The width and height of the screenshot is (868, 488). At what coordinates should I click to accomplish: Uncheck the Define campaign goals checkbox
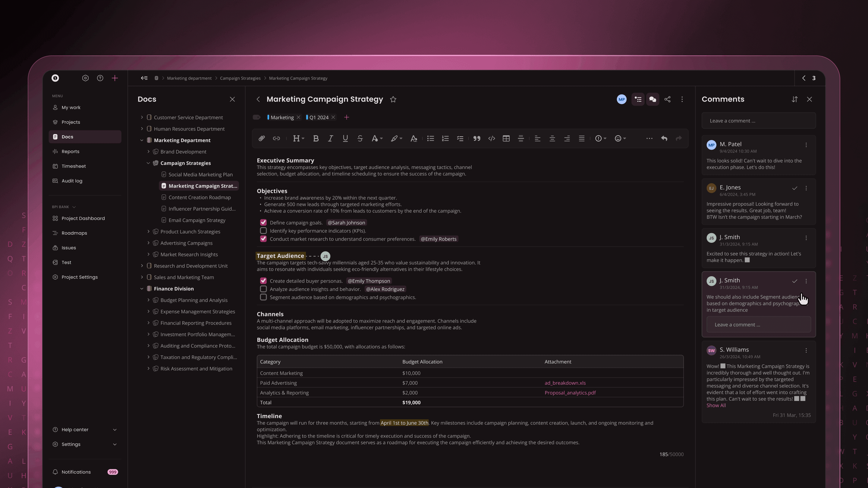pyautogui.click(x=263, y=223)
